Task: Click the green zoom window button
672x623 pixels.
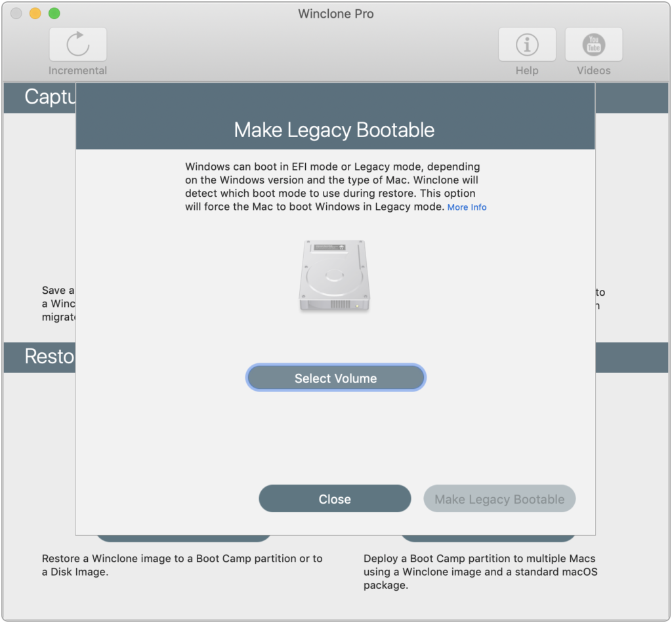Action: point(54,13)
